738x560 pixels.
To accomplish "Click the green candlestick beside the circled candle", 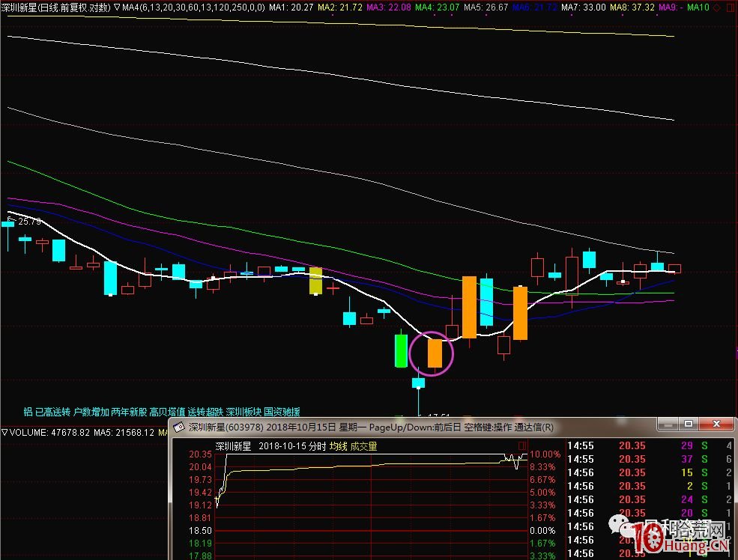I will click(x=401, y=350).
